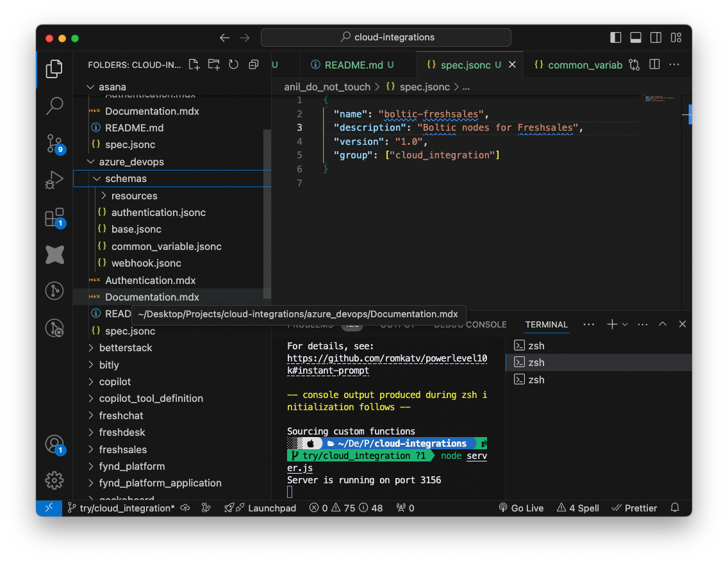728x564 pixels.
Task: Click the ports forwarded indicator showing 0
Action: click(x=405, y=508)
